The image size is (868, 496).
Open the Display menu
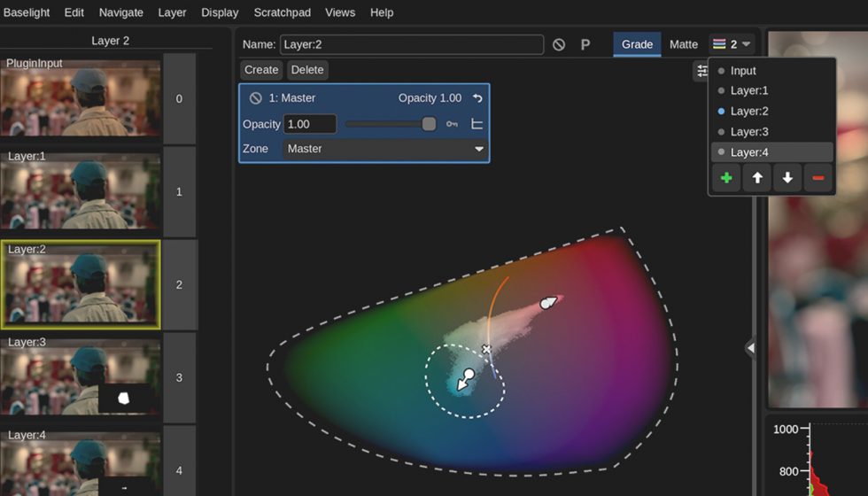coord(220,12)
